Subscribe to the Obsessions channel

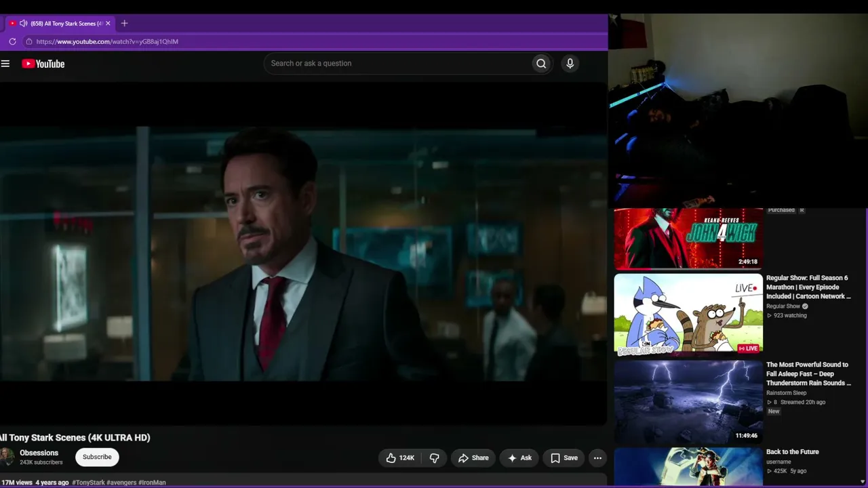(97, 457)
